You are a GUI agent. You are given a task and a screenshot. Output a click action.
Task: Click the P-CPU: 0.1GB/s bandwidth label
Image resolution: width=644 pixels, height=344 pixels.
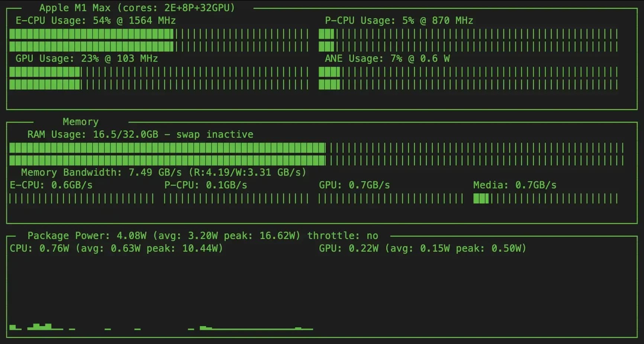pyautogui.click(x=206, y=185)
